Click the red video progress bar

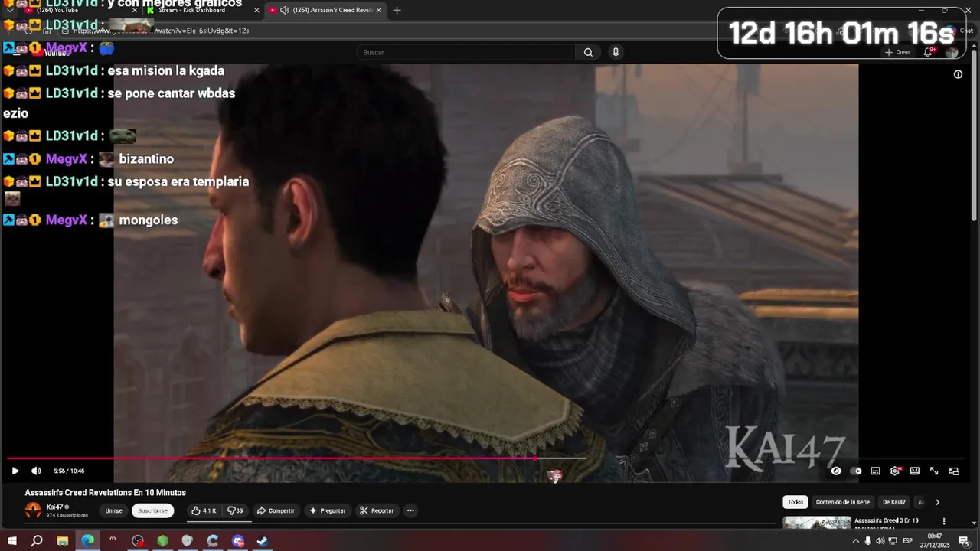(x=270, y=458)
